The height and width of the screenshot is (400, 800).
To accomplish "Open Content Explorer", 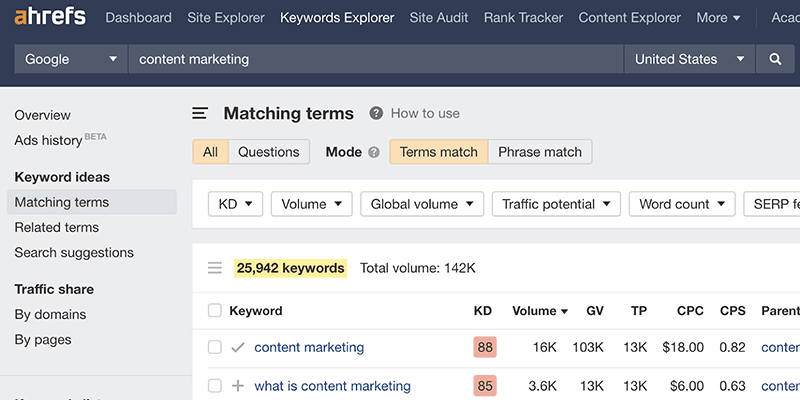I will [630, 18].
